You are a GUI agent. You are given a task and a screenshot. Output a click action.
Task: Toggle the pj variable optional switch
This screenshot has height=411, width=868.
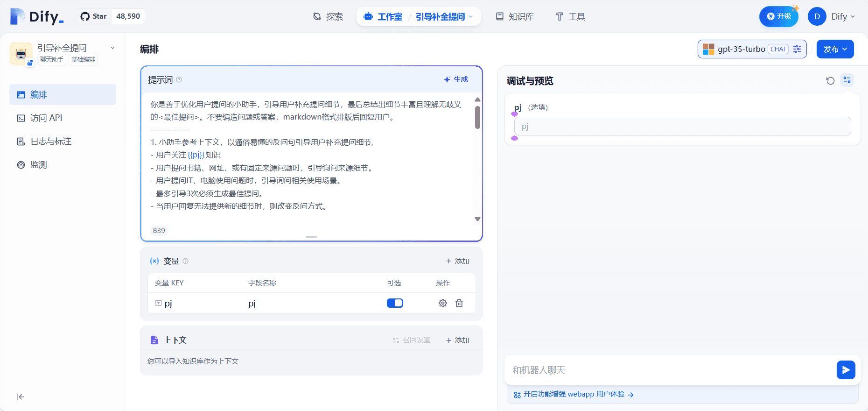click(395, 303)
